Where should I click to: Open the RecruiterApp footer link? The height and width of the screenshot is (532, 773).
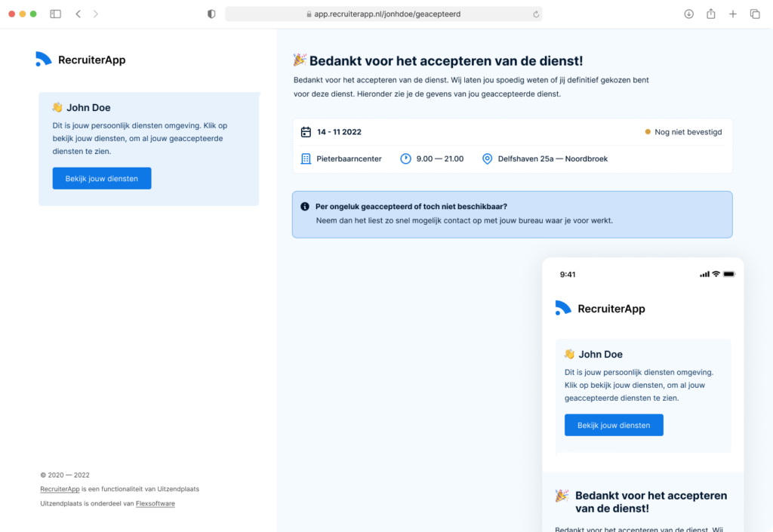point(60,489)
